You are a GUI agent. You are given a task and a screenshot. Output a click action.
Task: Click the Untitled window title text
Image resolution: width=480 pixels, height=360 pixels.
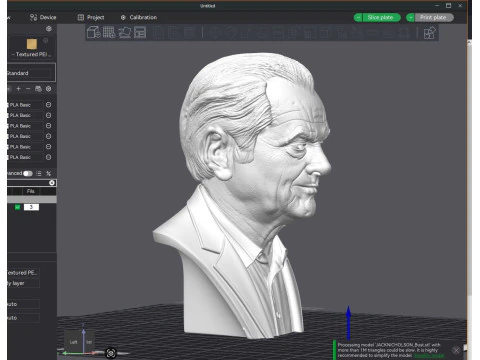click(x=207, y=6)
